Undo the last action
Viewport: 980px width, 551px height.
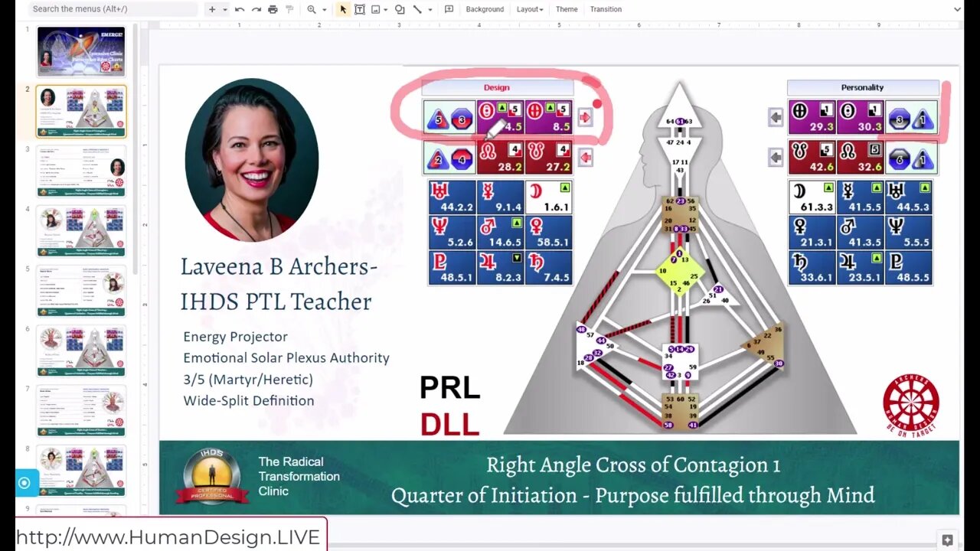coord(240,9)
